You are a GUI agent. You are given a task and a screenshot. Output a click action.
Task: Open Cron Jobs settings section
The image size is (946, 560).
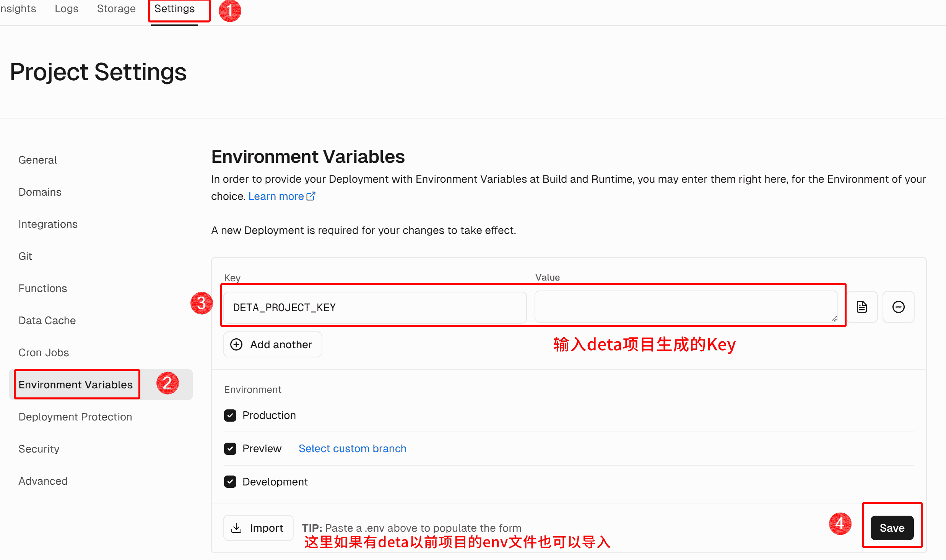tap(44, 352)
